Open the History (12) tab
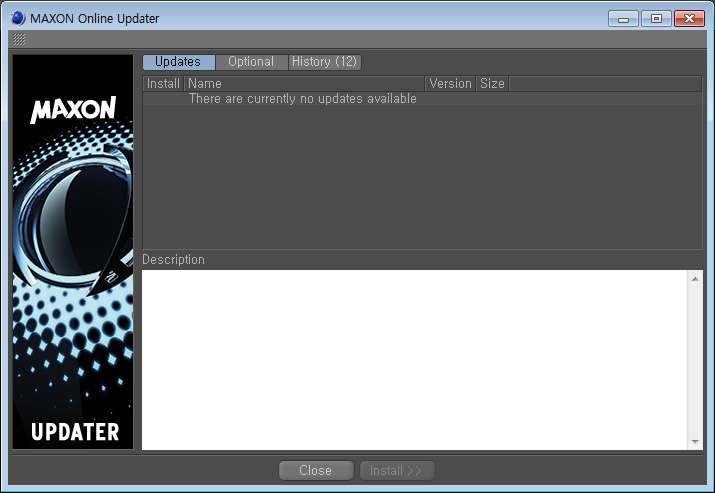715x493 pixels. pyautogui.click(x=325, y=62)
